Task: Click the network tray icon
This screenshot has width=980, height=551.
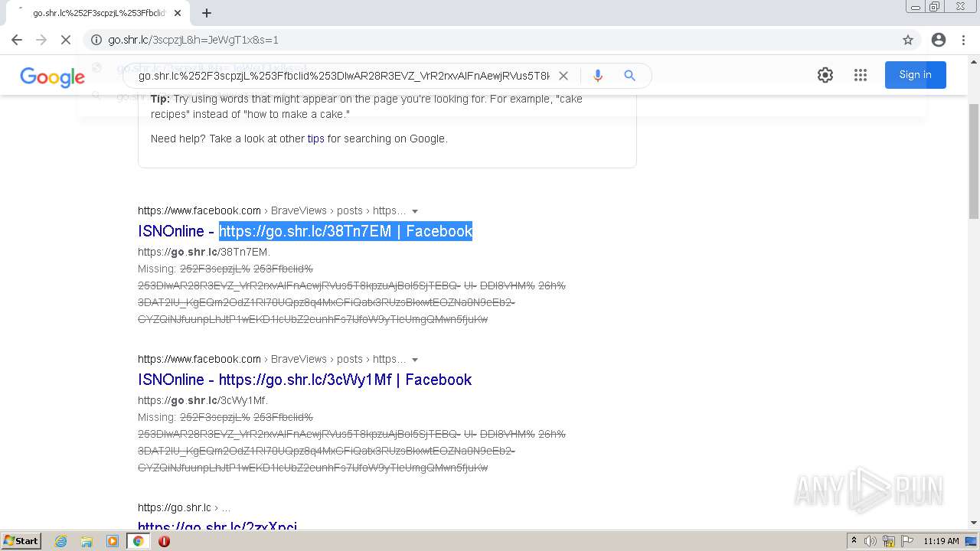Action: click(889, 541)
